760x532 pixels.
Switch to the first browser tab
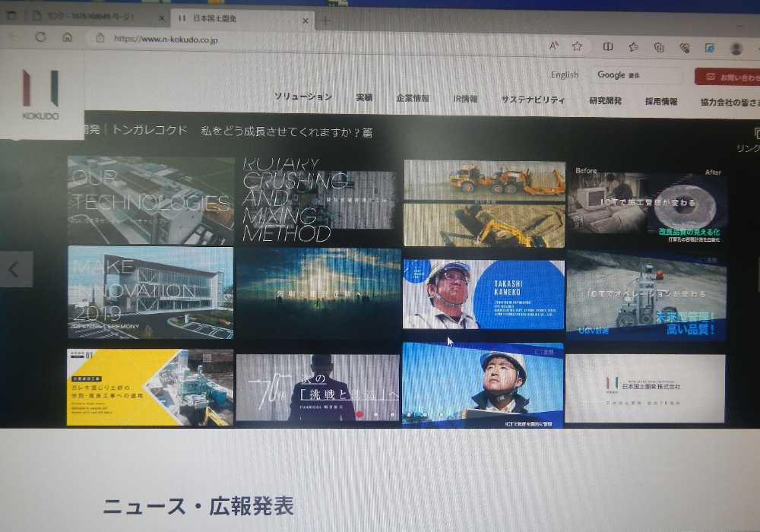pyautogui.click(x=97, y=17)
